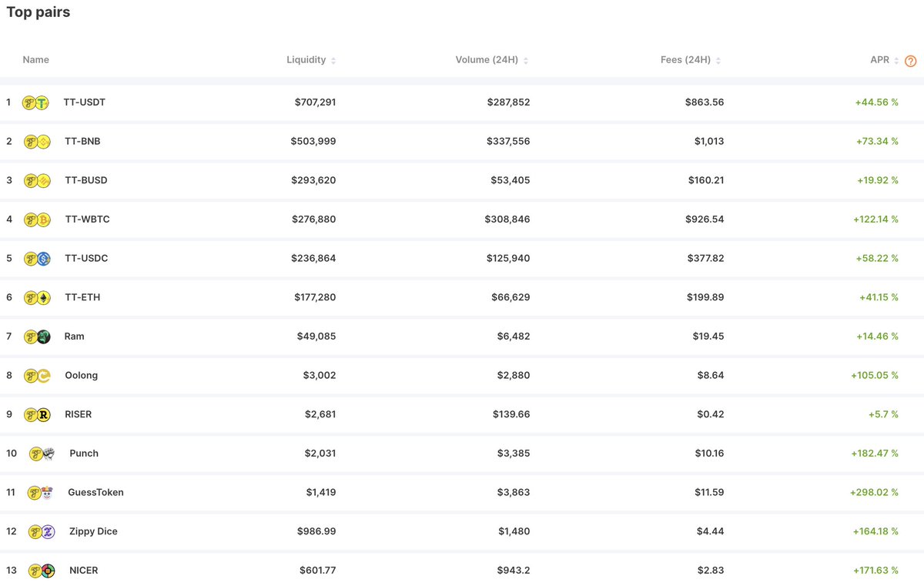Sort table by Liquidity column
Screen dimensions: 924x586
(x=311, y=60)
